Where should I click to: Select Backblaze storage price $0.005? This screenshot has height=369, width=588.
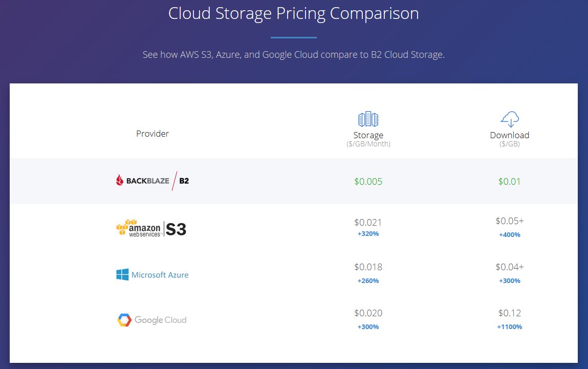tap(368, 182)
